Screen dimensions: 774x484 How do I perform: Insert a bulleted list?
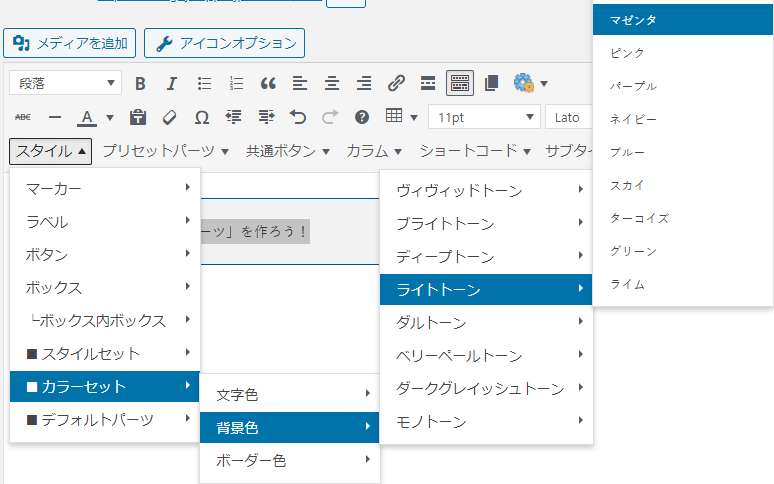pos(204,83)
